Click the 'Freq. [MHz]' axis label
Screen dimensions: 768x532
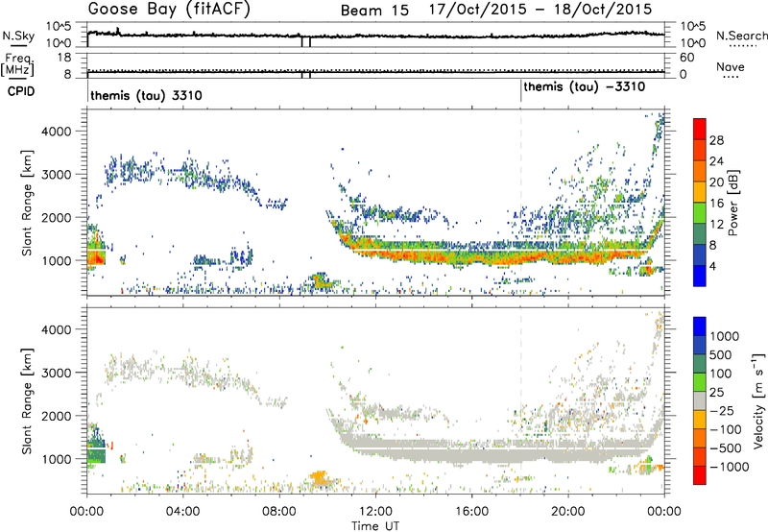coord(17,65)
